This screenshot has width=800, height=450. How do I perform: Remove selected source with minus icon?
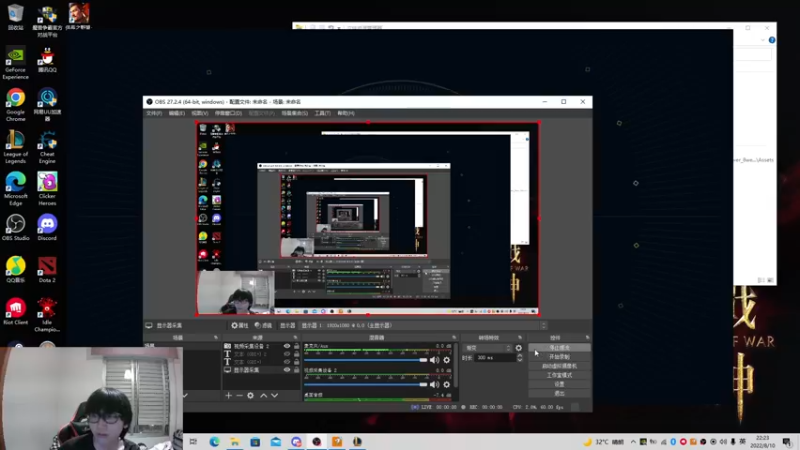239,395
